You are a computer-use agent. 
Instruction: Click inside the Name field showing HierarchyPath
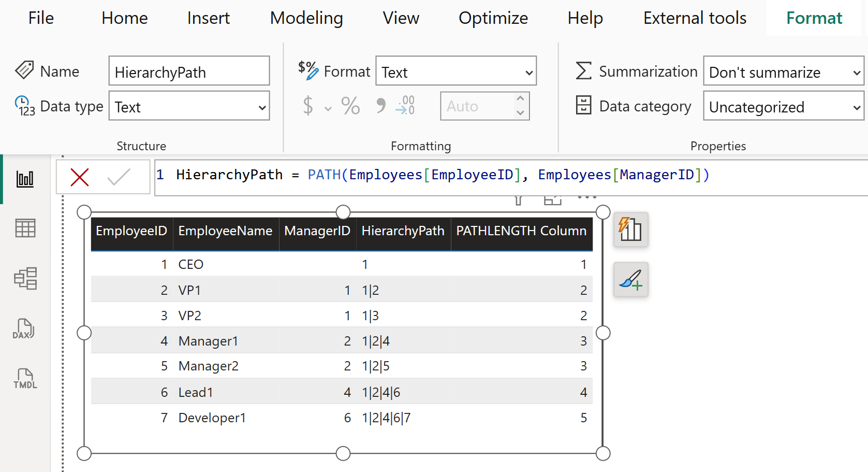tap(189, 71)
